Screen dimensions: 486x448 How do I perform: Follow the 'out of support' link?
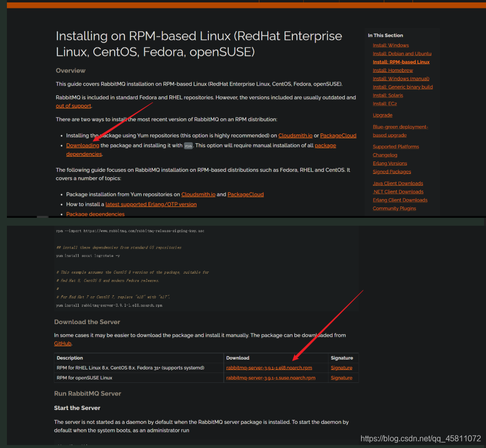coord(74,106)
